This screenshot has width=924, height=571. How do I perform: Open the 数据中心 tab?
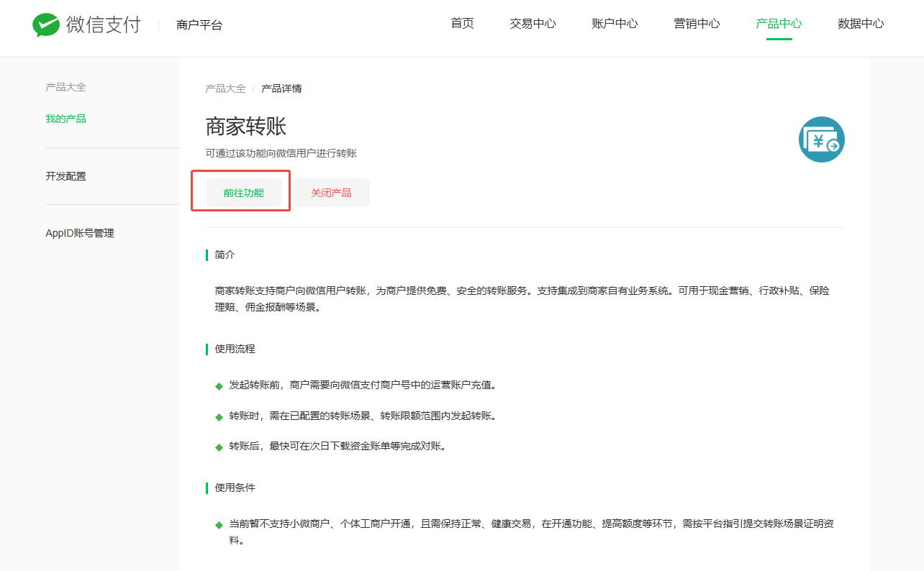[861, 24]
